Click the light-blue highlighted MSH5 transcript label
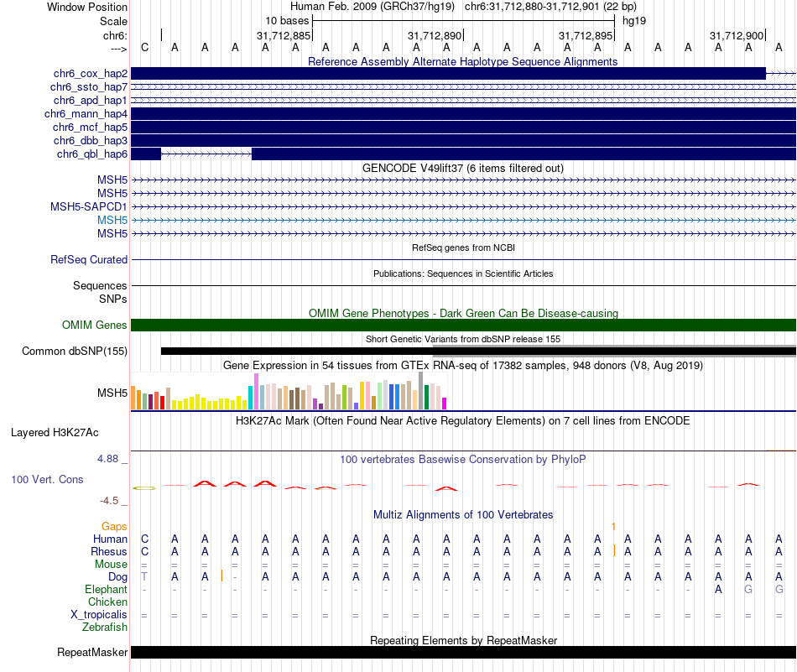Viewport: 797px width, 672px height. 112,220
